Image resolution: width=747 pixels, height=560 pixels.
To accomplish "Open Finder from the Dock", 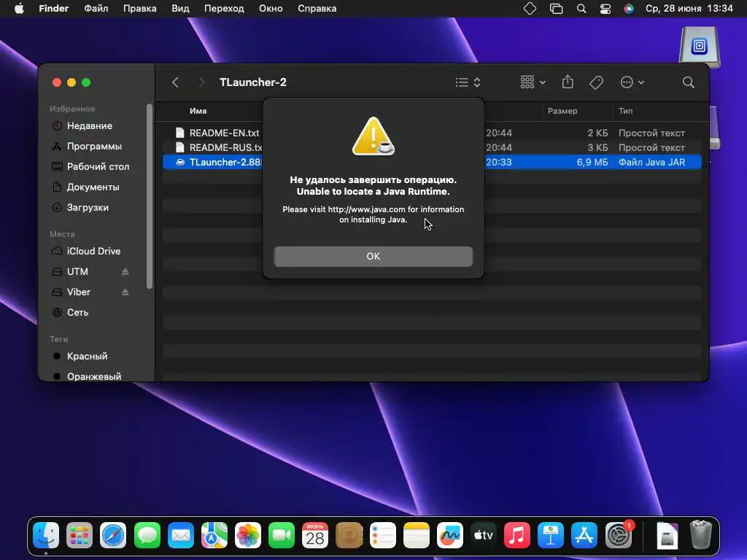I will [46, 535].
